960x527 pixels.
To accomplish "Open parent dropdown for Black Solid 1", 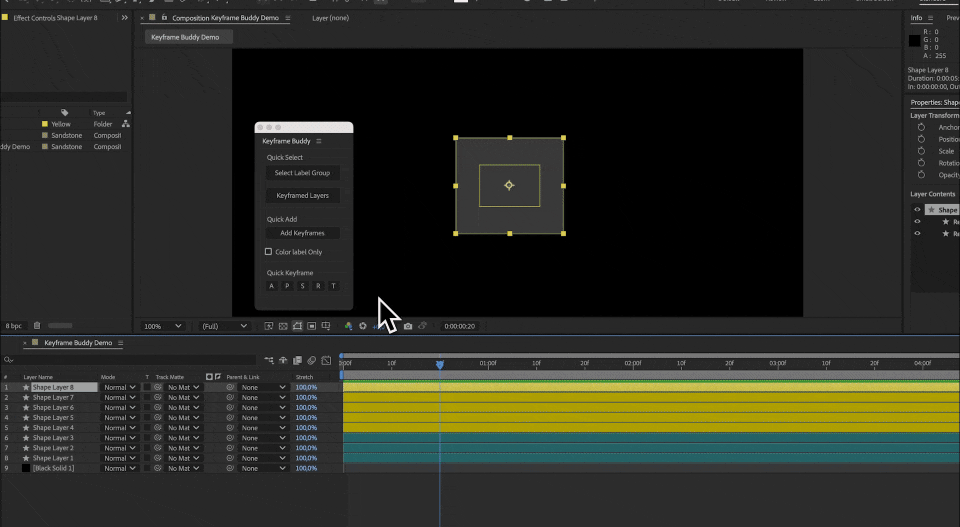I will tap(263, 468).
